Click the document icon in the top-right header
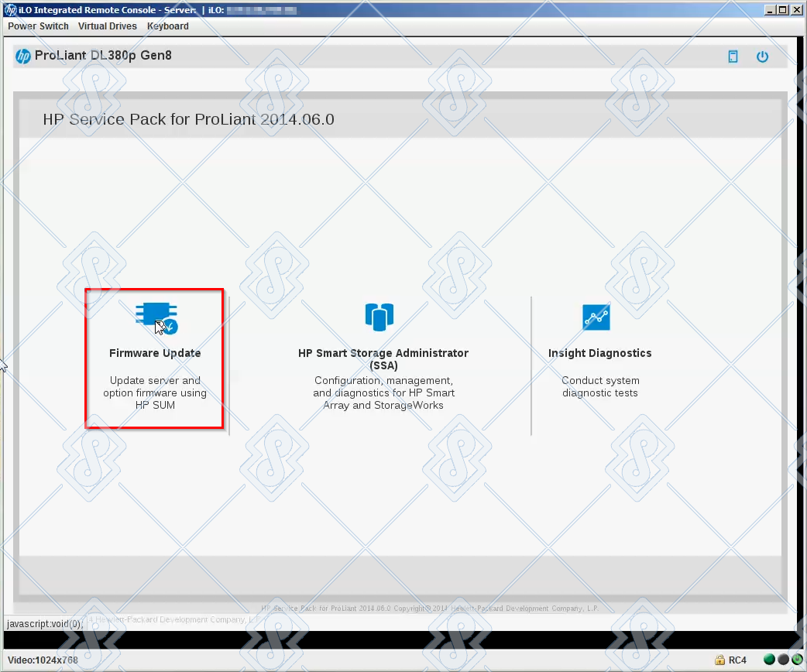This screenshot has width=807, height=672. tap(733, 57)
